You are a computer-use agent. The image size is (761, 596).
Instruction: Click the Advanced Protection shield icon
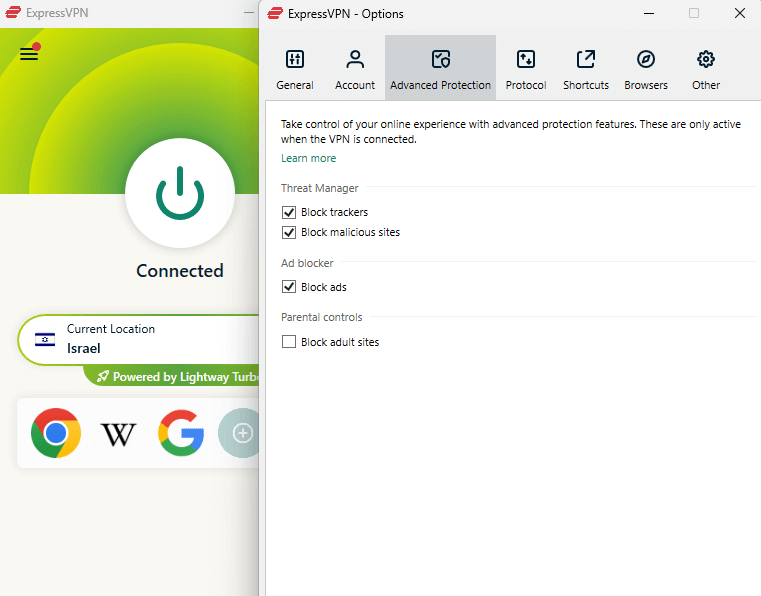(441, 59)
